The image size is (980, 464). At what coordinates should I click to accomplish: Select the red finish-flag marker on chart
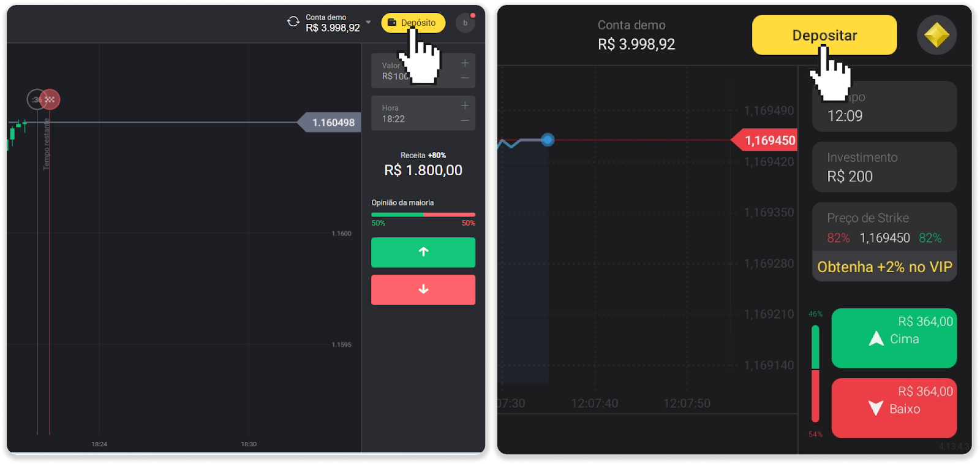tap(51, 99)
